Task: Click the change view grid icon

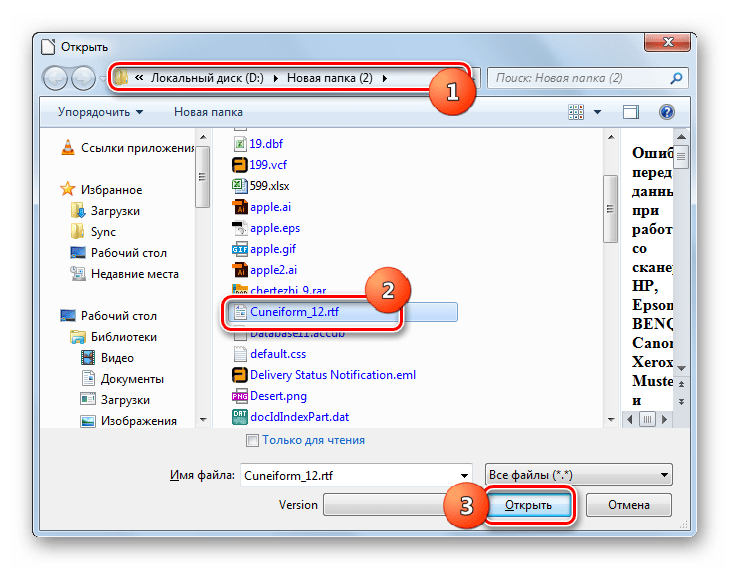Action: point(576,112)
